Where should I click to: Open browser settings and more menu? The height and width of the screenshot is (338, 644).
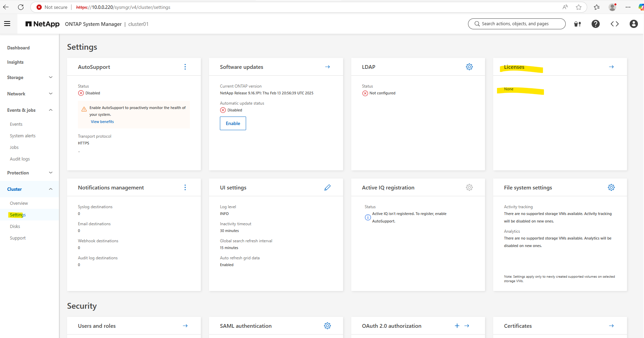coord(628,7)
